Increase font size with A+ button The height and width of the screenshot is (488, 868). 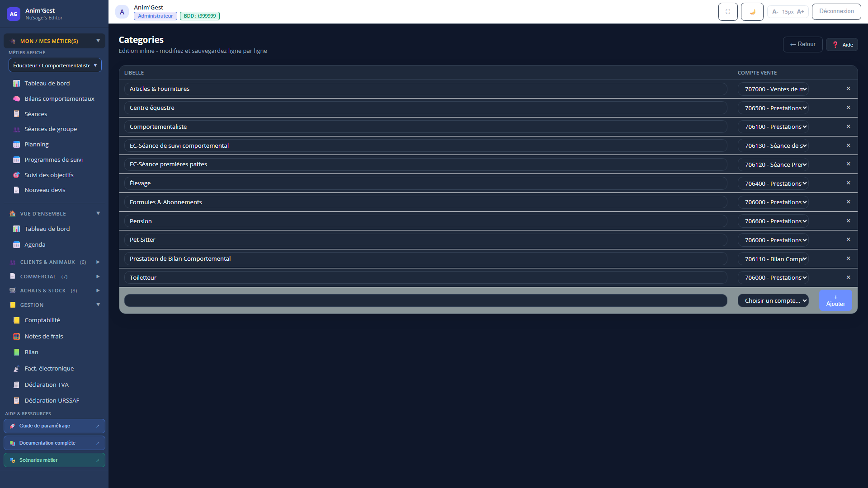(800, 12)
